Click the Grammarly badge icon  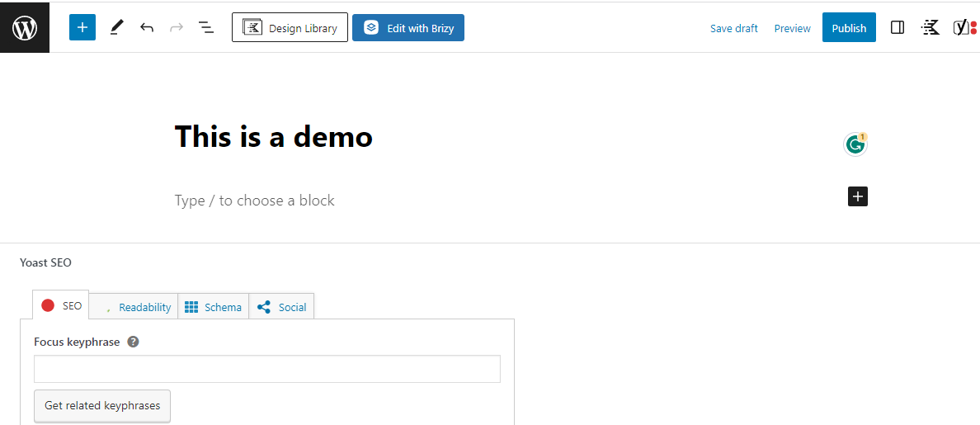coord(855,144)
